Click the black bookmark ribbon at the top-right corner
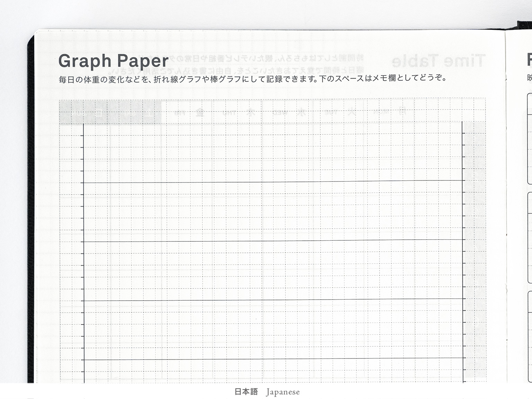Viewport: 532px width, 399px height. coord(524,26)
